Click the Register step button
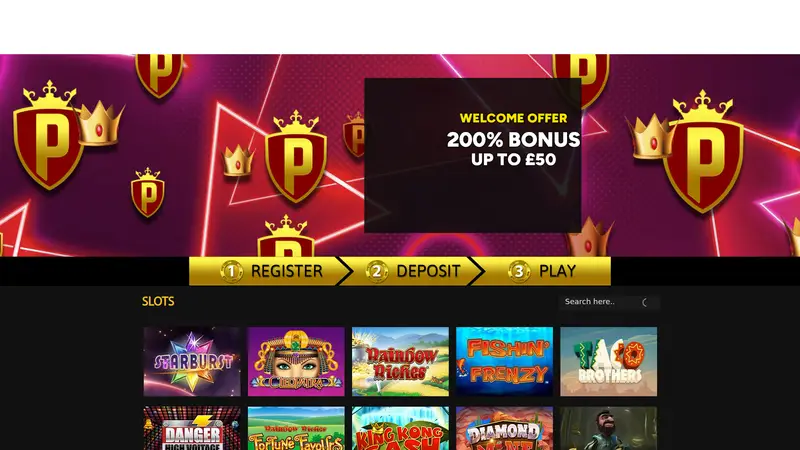The image size is (800, 450). coord(269,271)
